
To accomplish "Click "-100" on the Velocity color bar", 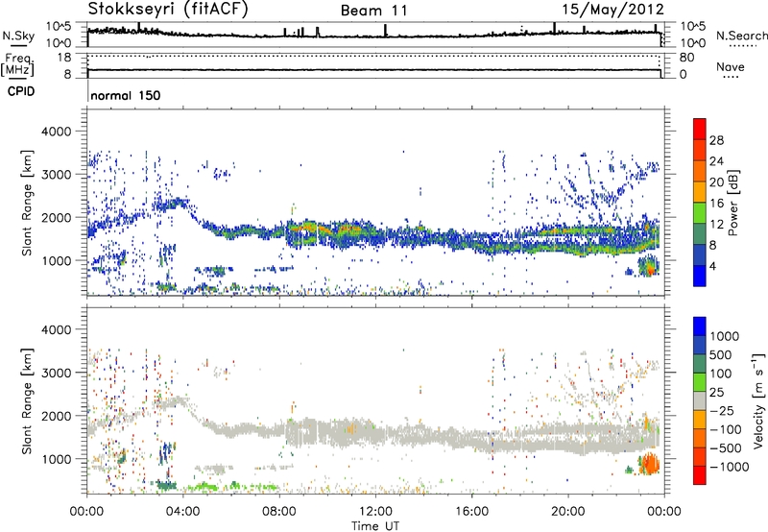I will pyautogui.click(x=726, y=429).
